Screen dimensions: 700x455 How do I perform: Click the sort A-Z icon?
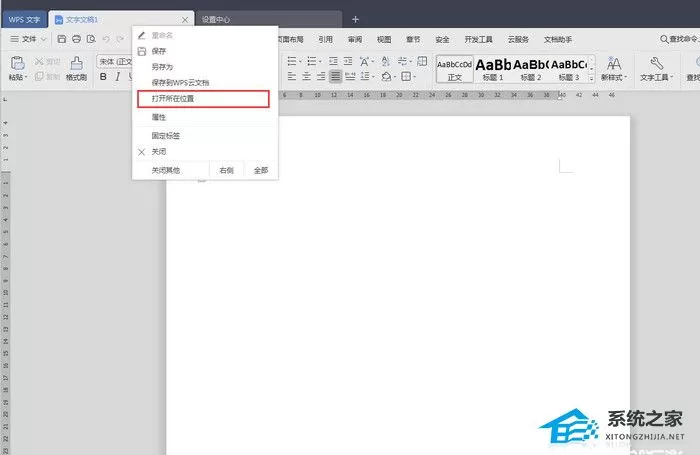click(386, 61)
